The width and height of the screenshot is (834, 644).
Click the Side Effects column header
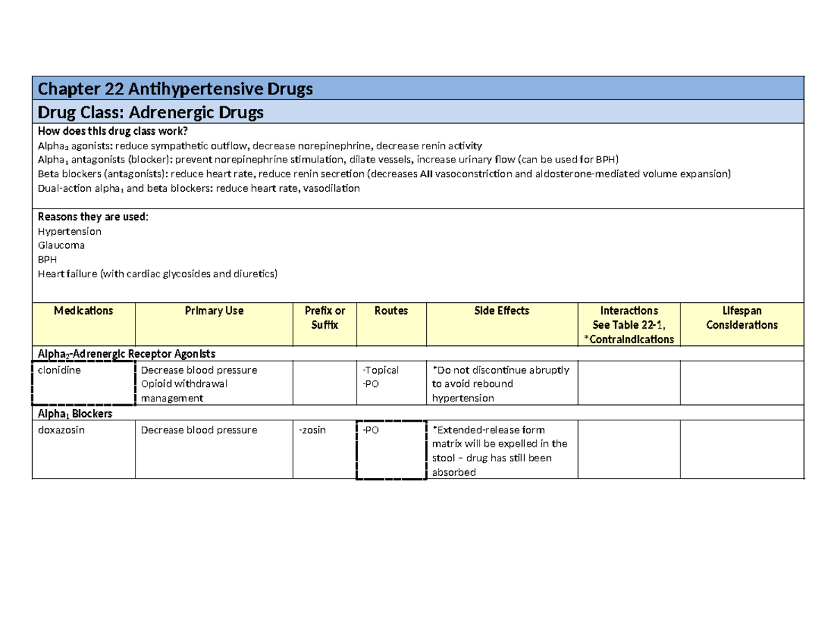(x=501, y=311)
